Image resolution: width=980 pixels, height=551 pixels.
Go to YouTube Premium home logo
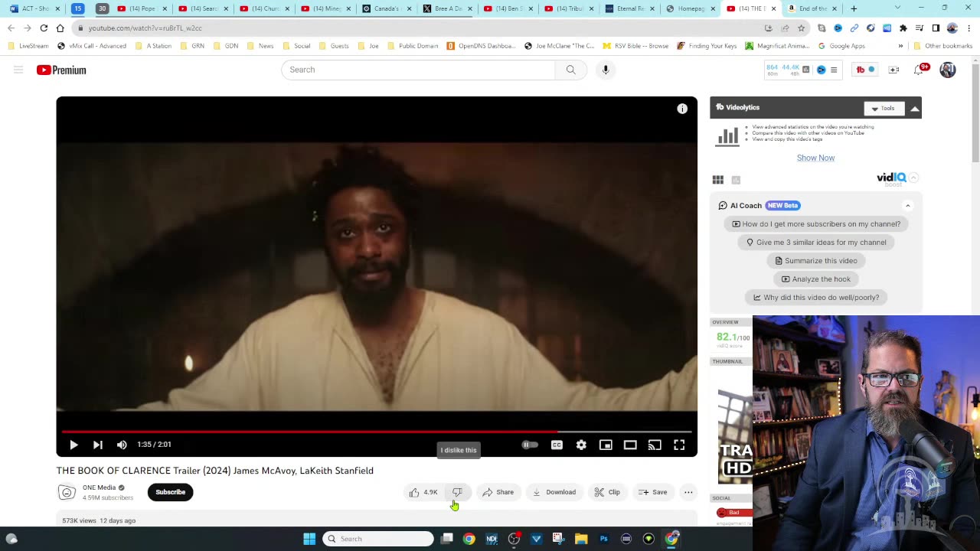(61, 70)
